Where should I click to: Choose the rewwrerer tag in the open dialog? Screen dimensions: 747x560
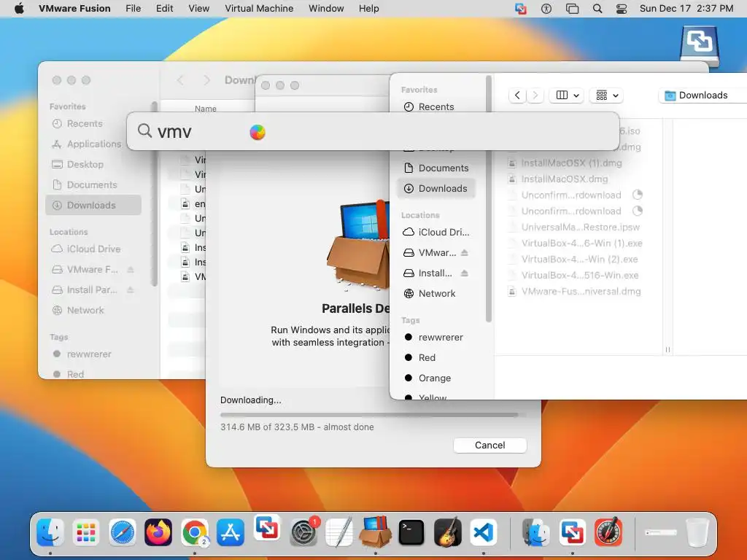coord(436,337)
